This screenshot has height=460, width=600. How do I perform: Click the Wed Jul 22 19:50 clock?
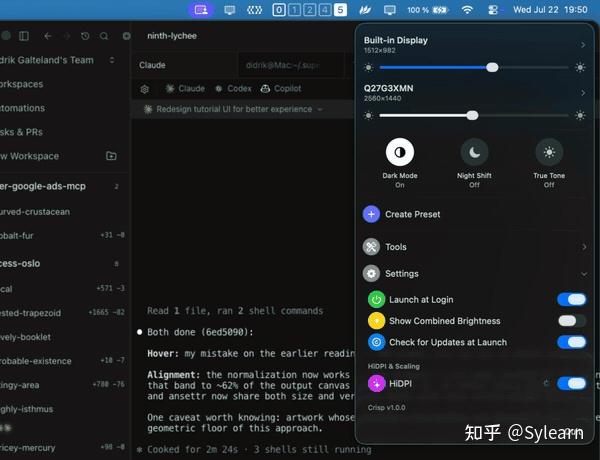tap(550, 10)
